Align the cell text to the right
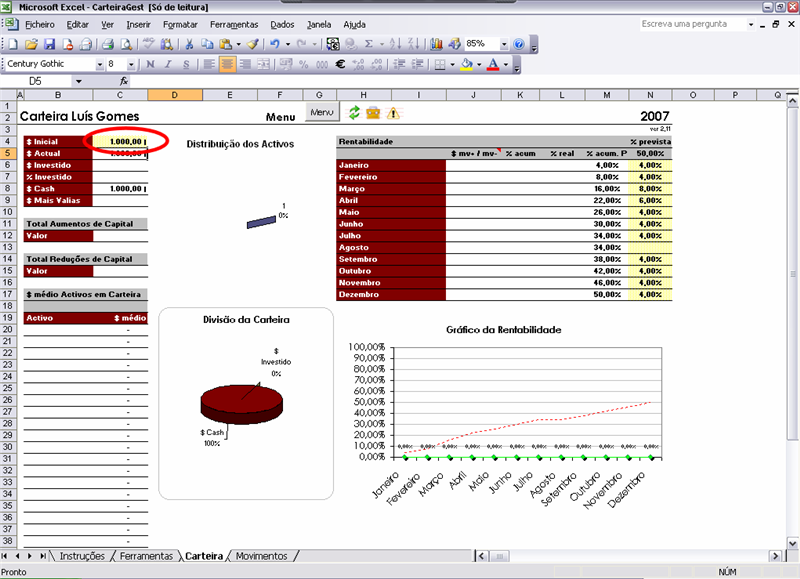This screenshot has height=579, width=800. click(x=245, y=64)
